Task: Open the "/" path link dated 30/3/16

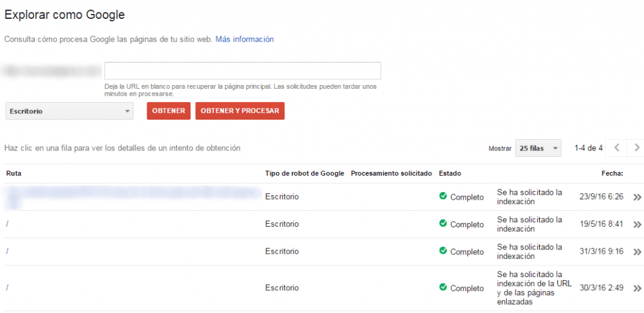Action: pyautogui.click(x=8, y=288)
